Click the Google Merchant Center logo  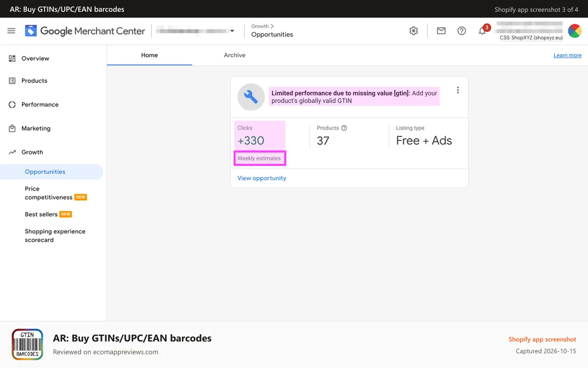pyautogui.click(x=85, y=31)
